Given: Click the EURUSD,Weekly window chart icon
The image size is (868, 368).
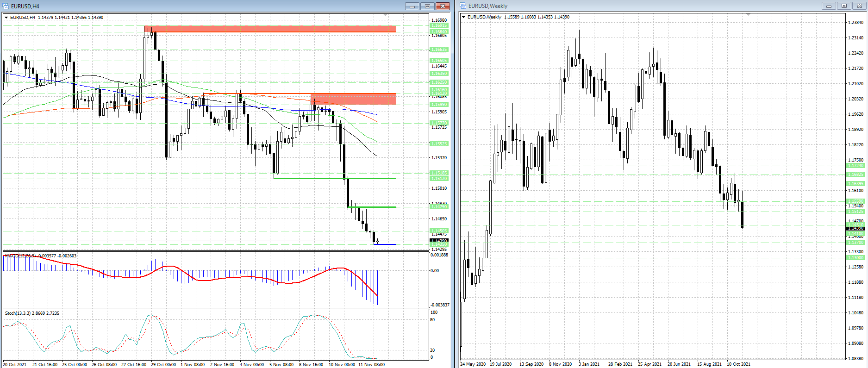Looking at the screenshot, I should pyautogui.click(x=463, y=6).
